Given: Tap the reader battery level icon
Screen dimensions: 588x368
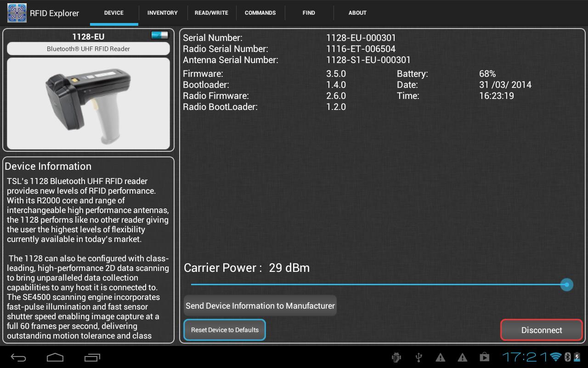Looking at the screenshot, I should 160,35.
